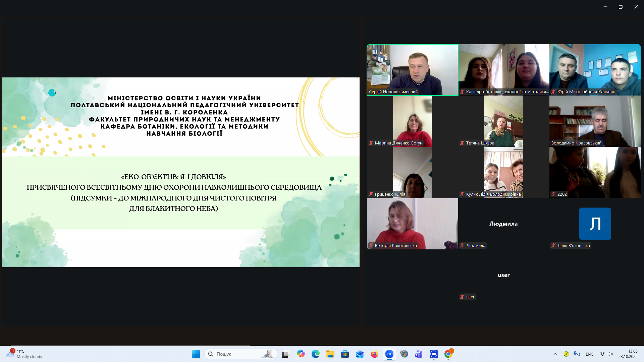Image resolution: width=644 pixels, height=362 pixels.
Task: Click the Task View icon
Action: pos(285,354)
